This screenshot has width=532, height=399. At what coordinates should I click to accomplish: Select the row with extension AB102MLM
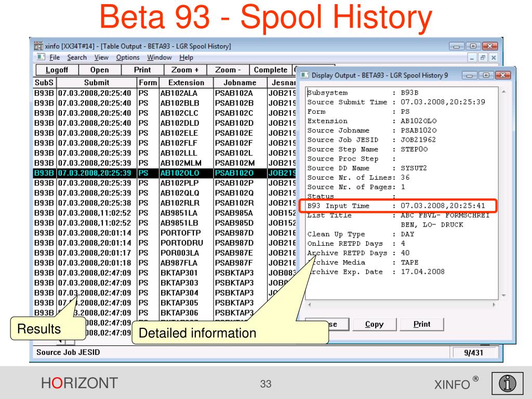(x=165, y=163)
